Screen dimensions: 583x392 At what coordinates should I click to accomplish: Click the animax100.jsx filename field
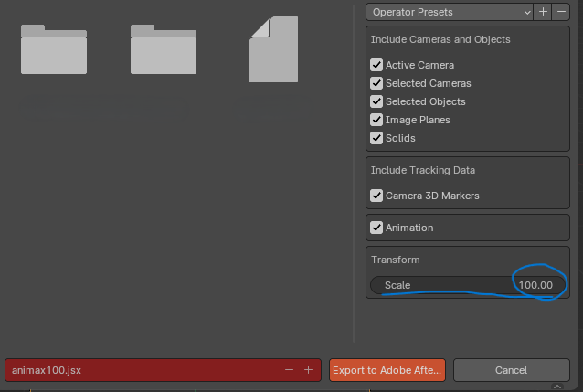(x=163, y=370)
